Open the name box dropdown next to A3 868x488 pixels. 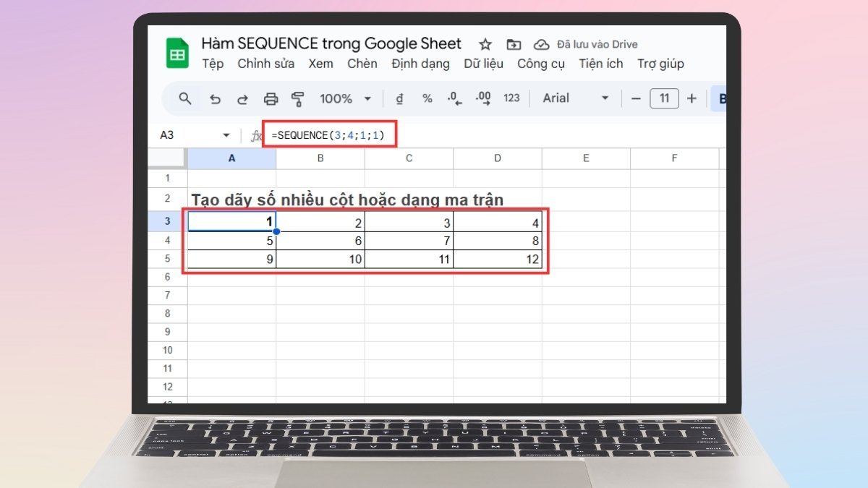click(x=225, y=134)
